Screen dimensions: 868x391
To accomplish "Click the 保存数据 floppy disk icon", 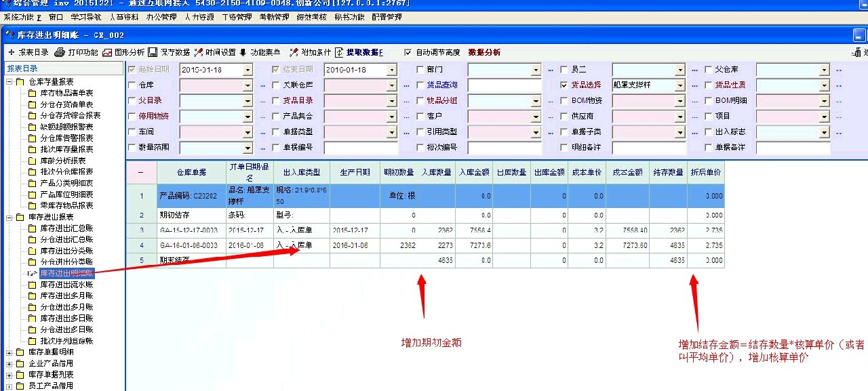I will pyautogui.click(x=153, y=52).
